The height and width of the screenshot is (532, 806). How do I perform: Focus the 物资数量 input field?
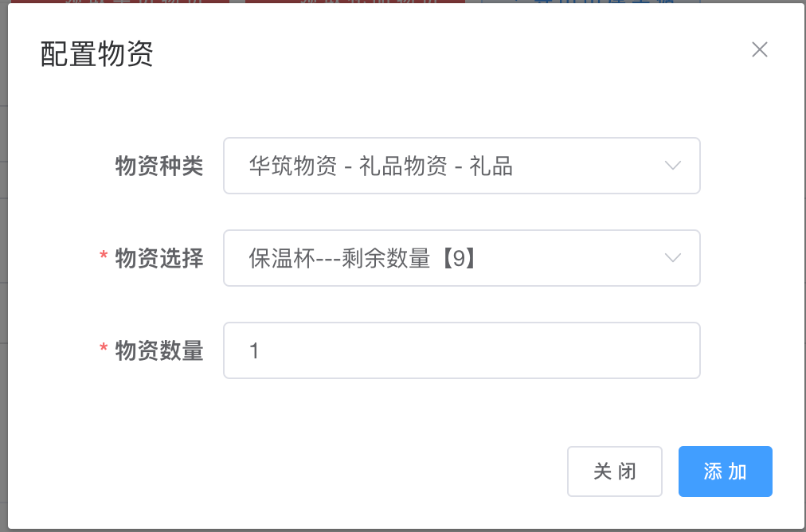(x=461, y=350)
